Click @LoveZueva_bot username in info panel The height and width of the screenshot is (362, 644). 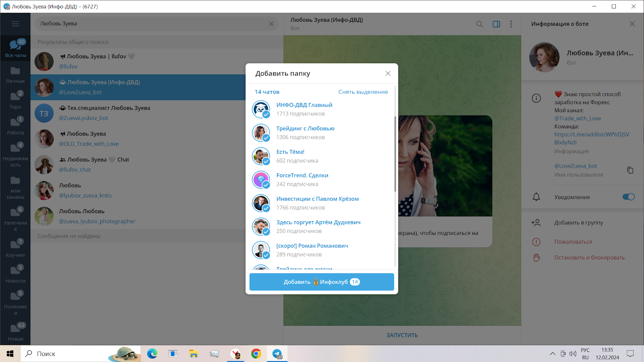pos(576,166)
